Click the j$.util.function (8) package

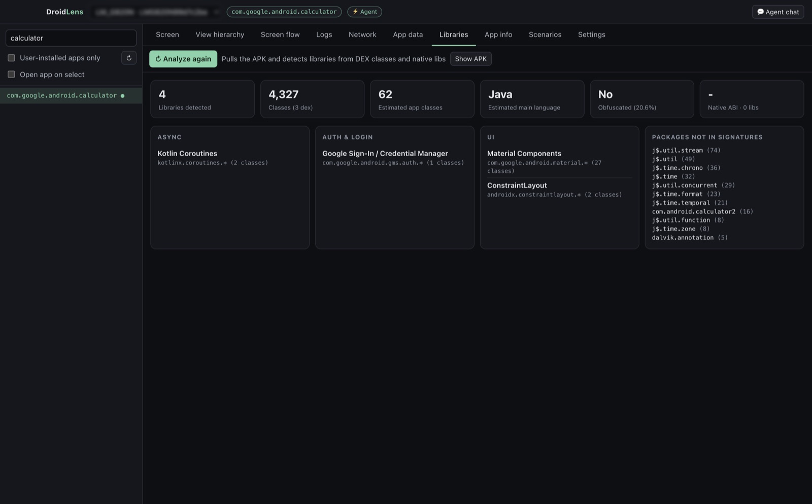tap(688, 220)
